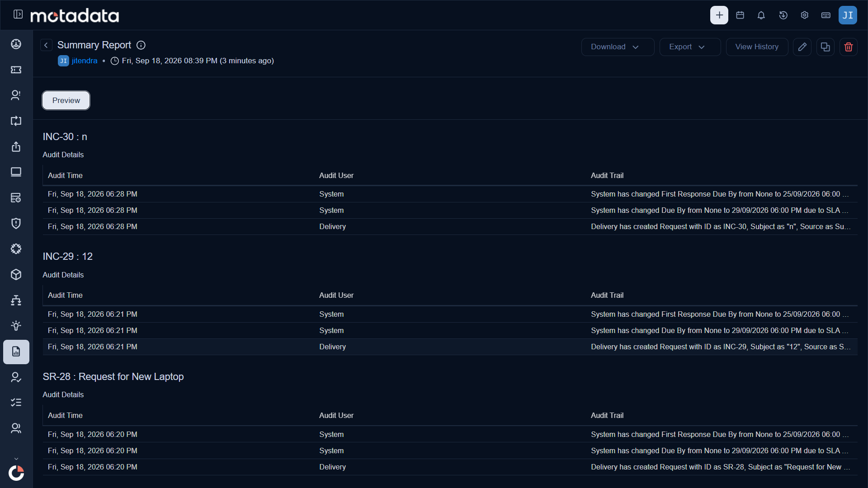Open the laptop assets icon in the sidebar

click(x=16, y=172)
